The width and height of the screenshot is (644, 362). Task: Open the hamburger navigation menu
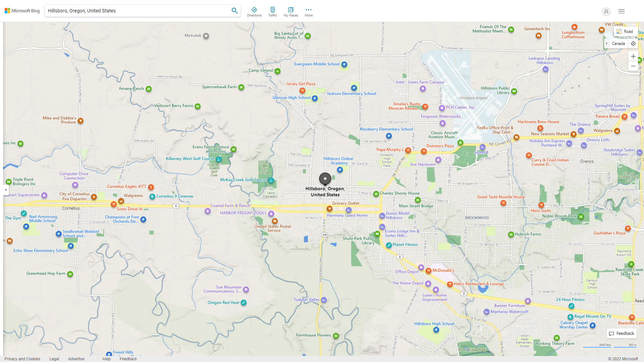pos(622,11)
